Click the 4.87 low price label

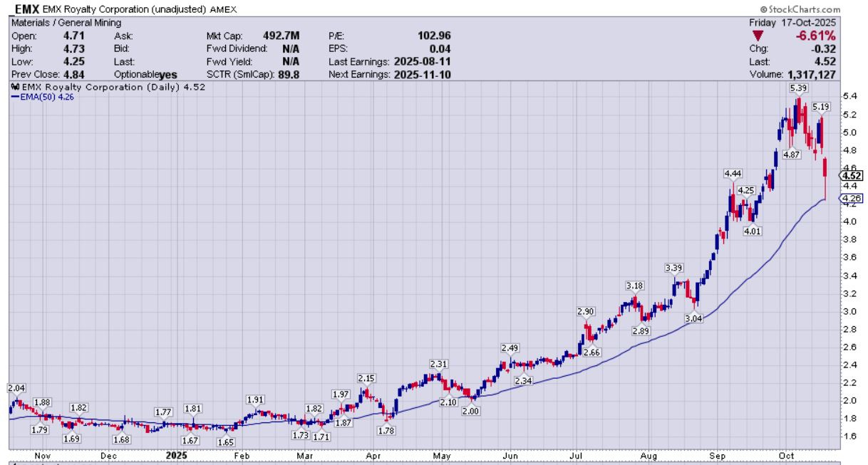[791, 155]
